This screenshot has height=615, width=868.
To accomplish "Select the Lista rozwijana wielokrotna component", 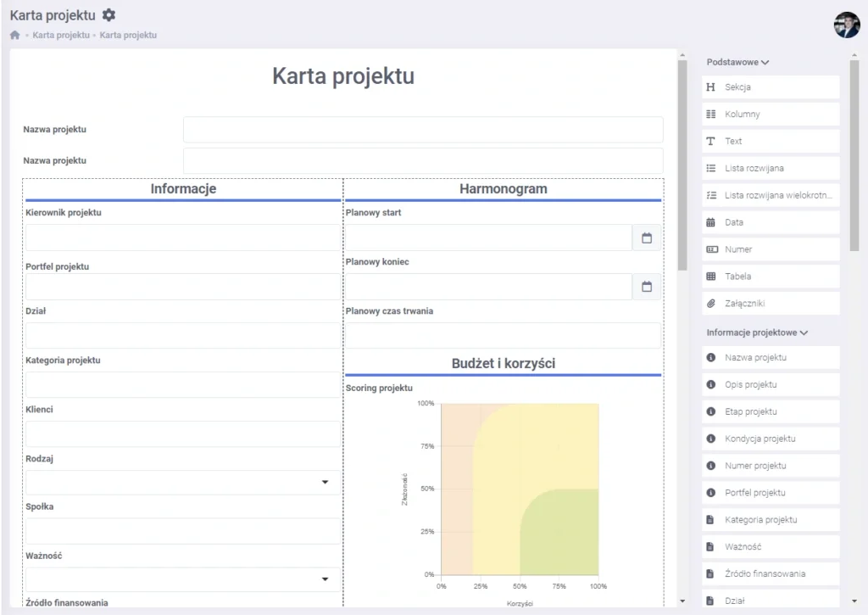I will 771,195.
